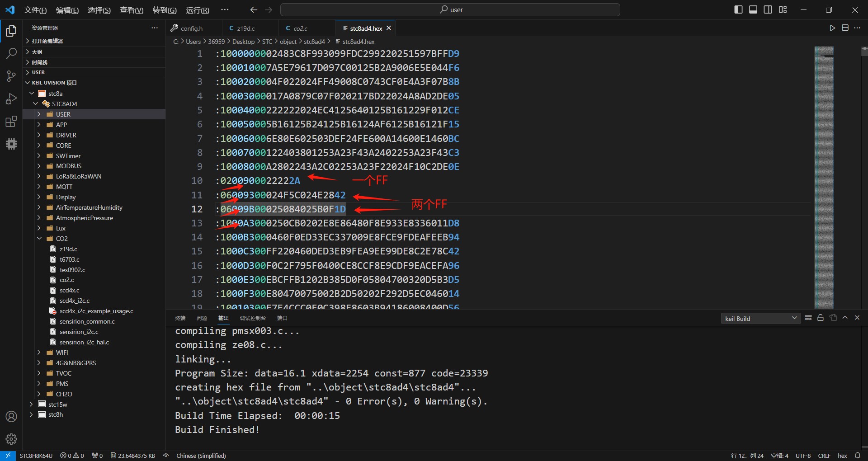Expand the 大纲 section
The width and height of the screenshot is (868, 461).
click(94, 52)
